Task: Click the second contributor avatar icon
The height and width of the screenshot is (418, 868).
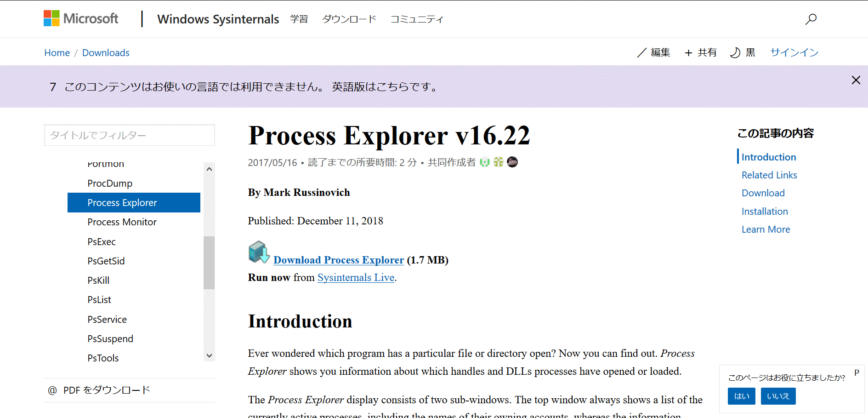Action: click(499, 162)
